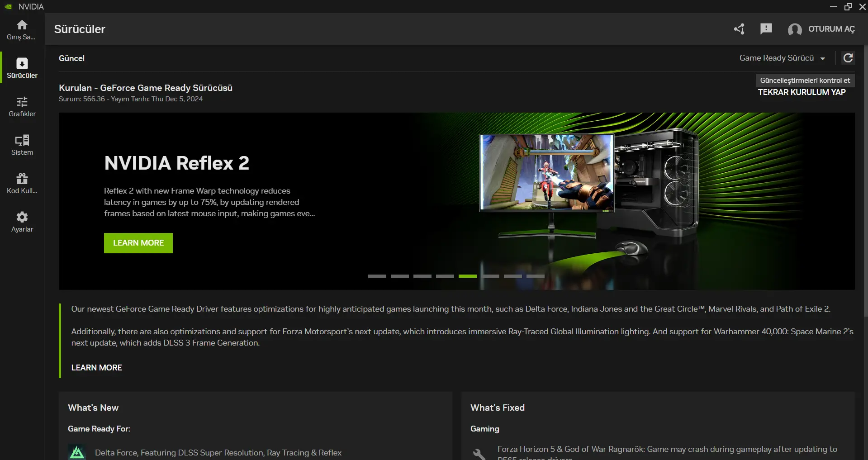Close the NVIDIA app window
The height and width of the screenshot is (460, 868).
(863, 7)
